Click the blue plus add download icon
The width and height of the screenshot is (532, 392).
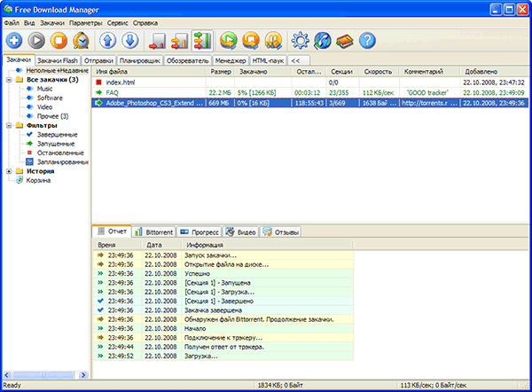(x=15, y=41)
